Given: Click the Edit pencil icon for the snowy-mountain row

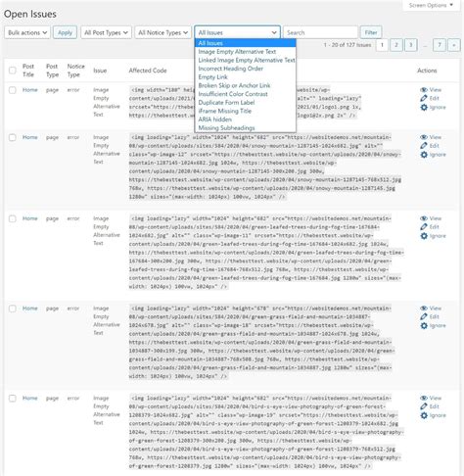Looking at the screenshot, I should tap(424, 145).
